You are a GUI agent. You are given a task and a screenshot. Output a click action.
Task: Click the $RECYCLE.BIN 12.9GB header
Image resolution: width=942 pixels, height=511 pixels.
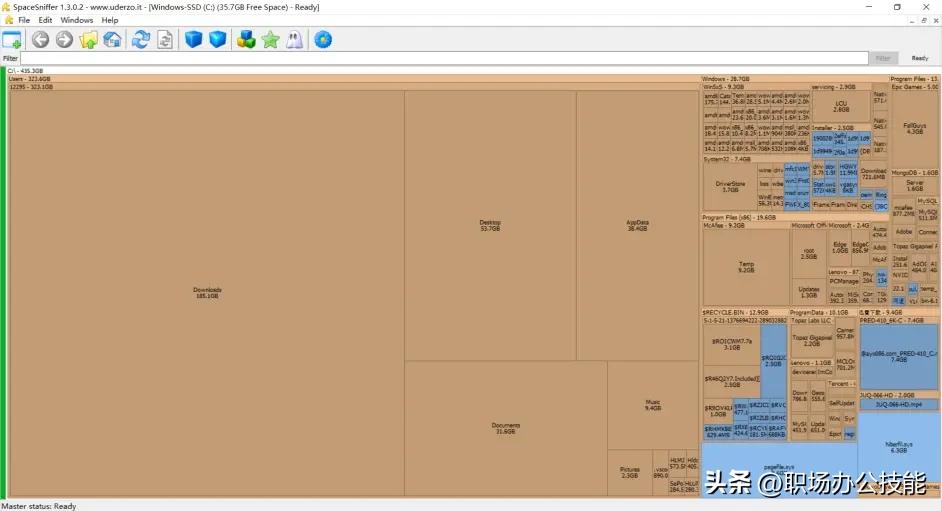(x=744, y=312)
